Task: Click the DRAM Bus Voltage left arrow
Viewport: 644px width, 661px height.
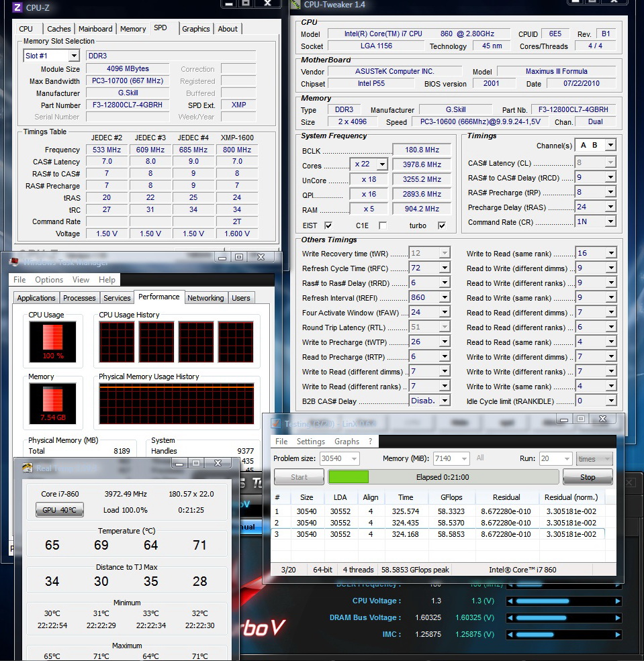Action: pos(510,617)
